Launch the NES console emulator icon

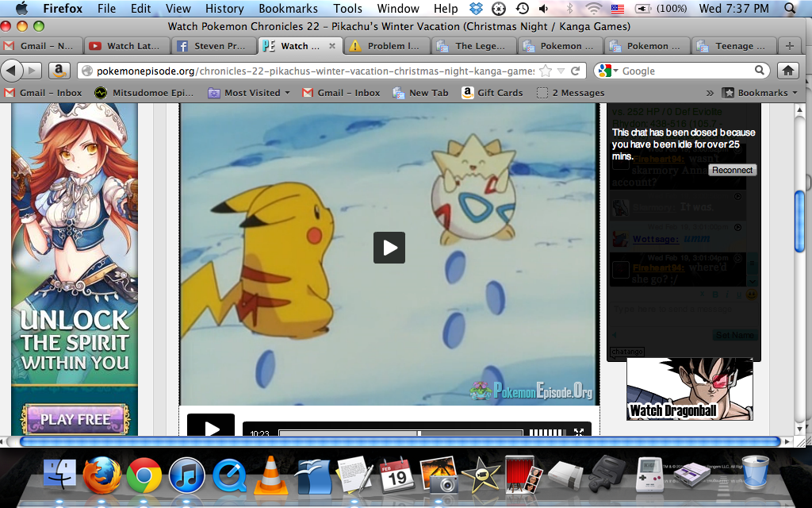pos(565,475)
